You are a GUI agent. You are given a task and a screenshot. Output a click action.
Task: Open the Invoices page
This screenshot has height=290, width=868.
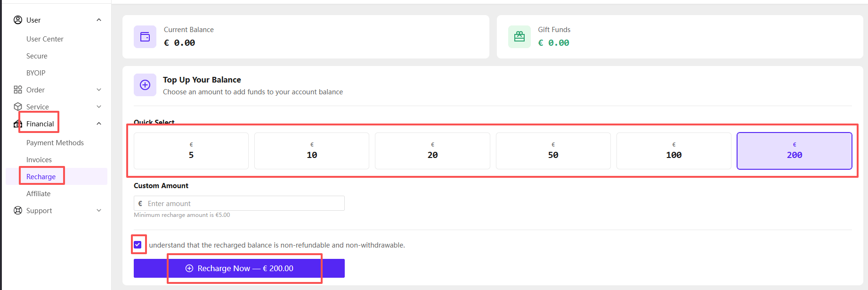39,159
